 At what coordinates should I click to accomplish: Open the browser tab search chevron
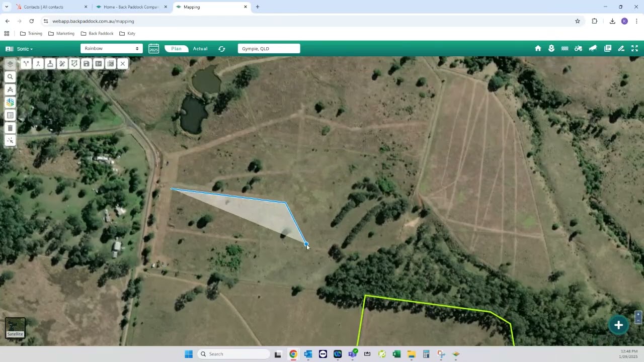point(6,7)
